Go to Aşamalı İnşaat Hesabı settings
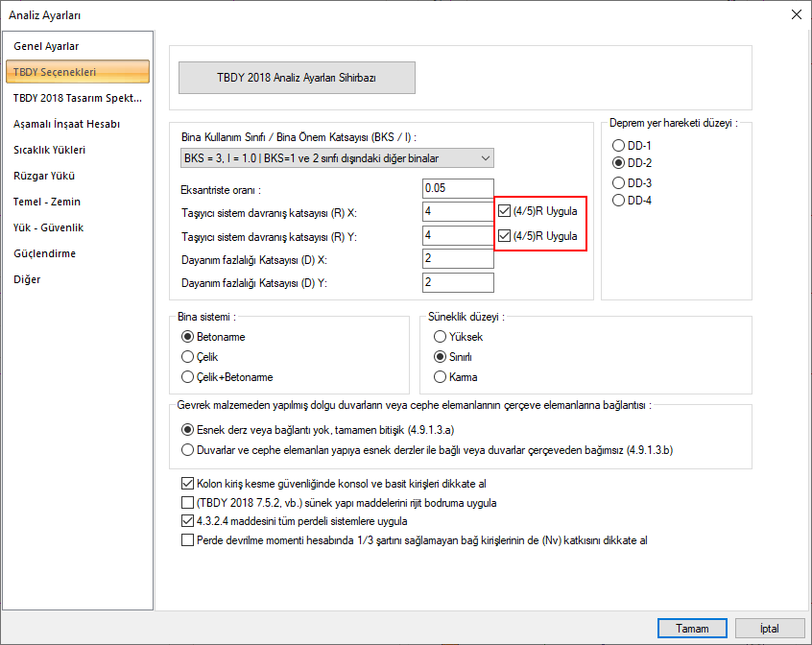The image size is (812, 645). (x=66, y=124)
